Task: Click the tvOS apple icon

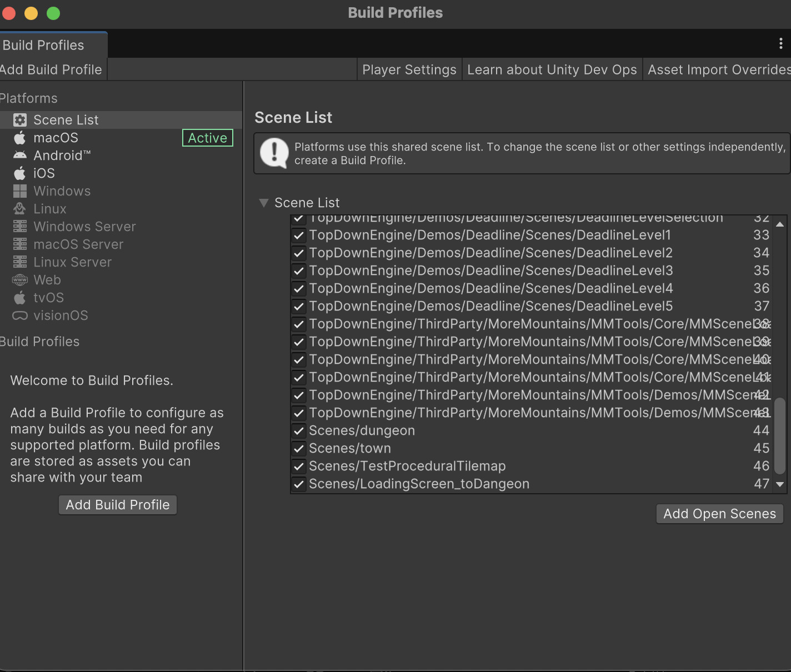Action: (20, 298)
